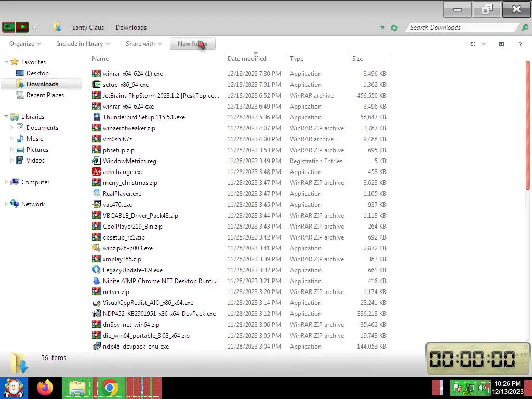This screenshot has width=532, height=399.
Task: Click the folder icon in address bar
Action: [x=57, y=28]
